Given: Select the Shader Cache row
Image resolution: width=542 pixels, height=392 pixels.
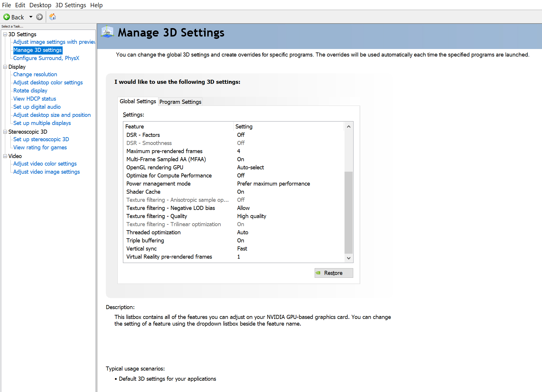Looking at the screenshot, I should [234, 192].
